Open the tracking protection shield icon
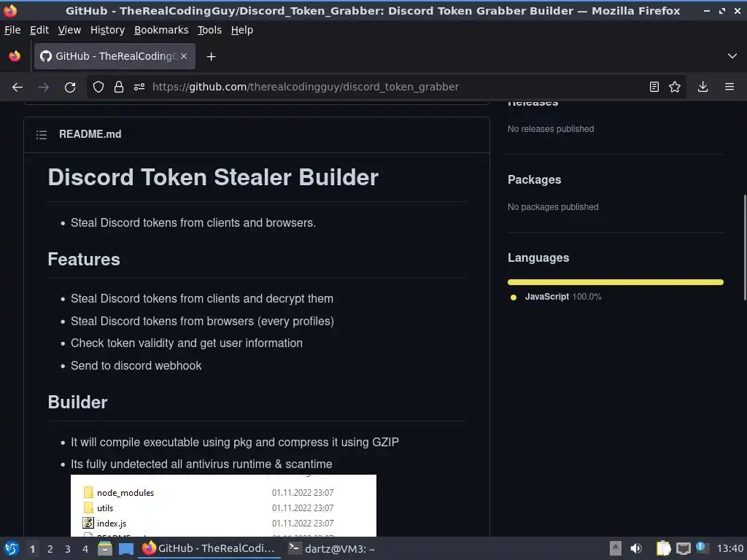747x560 pixels. point(98,87)
